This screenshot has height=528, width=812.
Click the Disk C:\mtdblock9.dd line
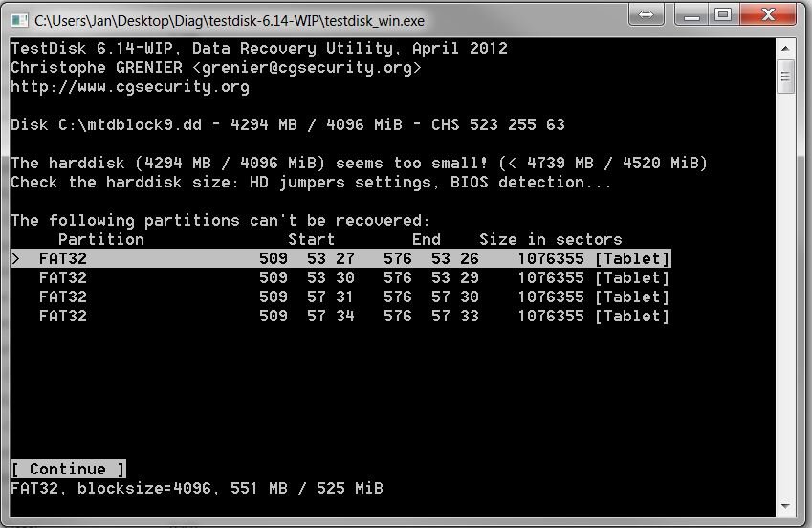(288, 125)
